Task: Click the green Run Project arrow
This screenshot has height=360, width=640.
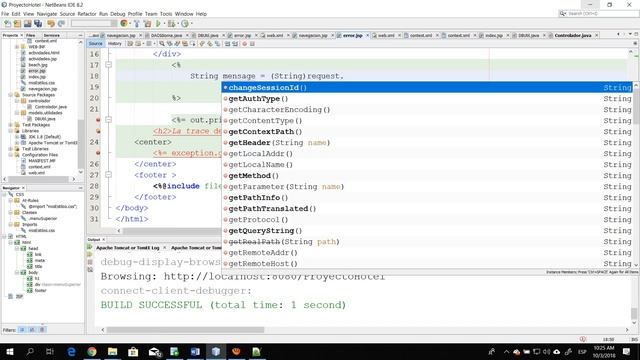Action: [x=158, y=24]
